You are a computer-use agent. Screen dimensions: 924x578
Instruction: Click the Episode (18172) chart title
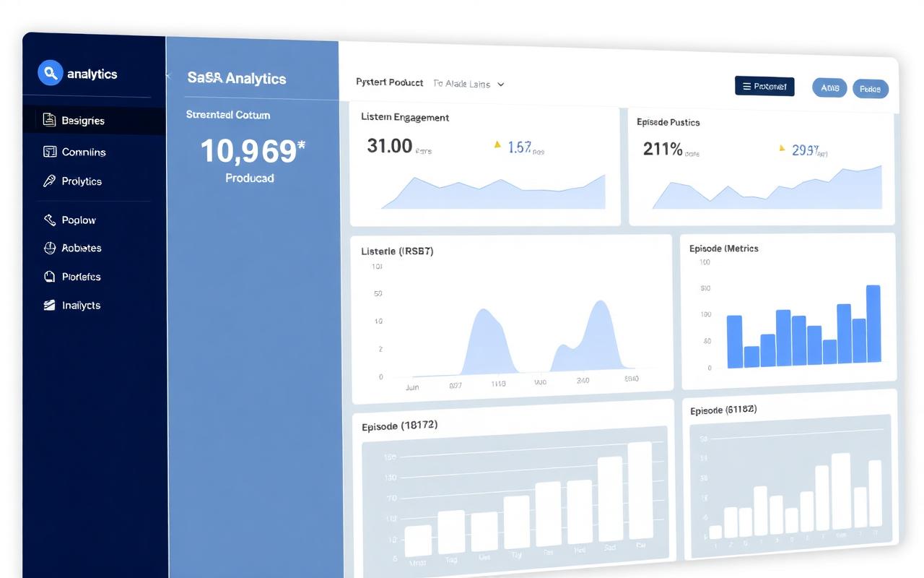click(x=400, y=426)
